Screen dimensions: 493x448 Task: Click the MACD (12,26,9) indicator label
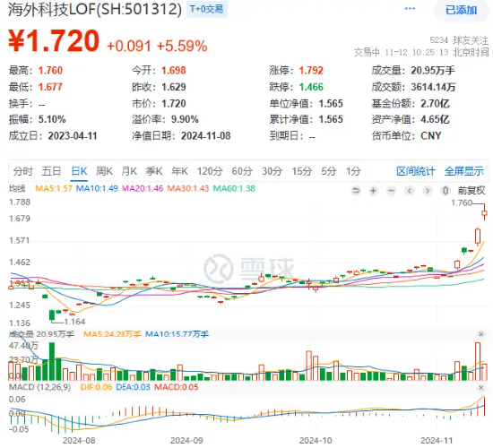point(40,387)
